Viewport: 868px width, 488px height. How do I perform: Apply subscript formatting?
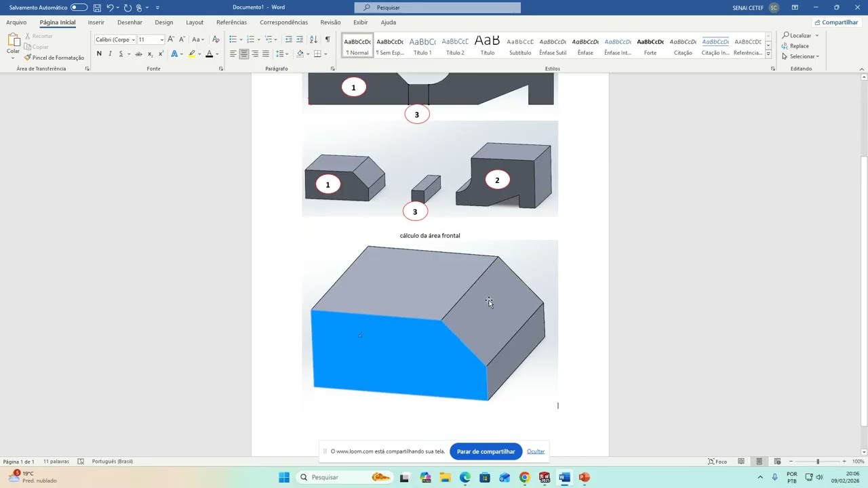click(150, 54)
